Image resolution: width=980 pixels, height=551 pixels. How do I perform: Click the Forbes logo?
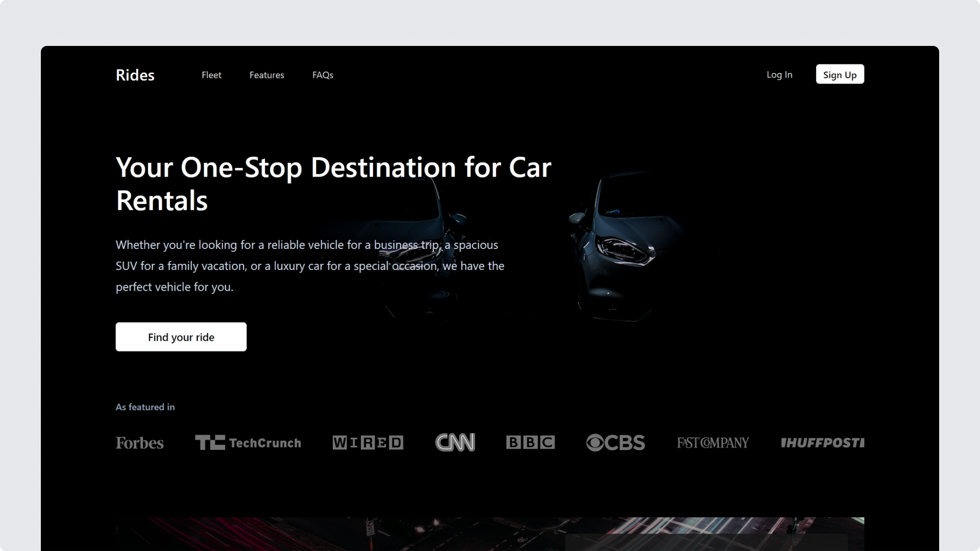[x=139, y=443]
